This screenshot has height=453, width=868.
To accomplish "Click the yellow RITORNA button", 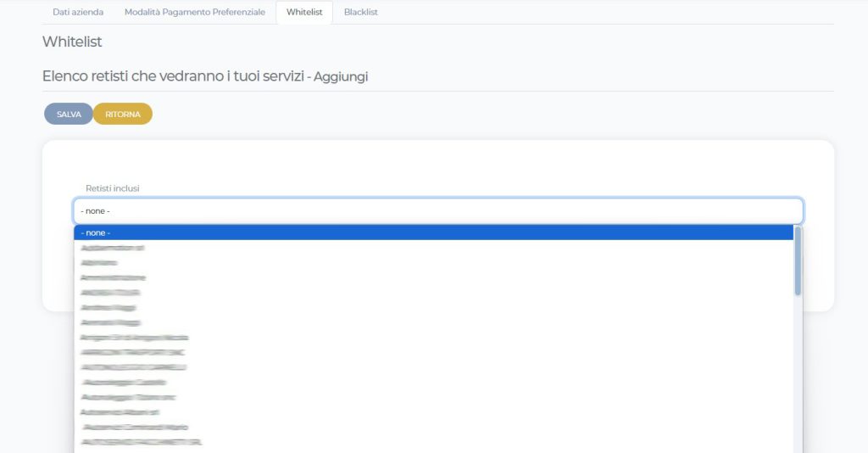I will [123, 114].
